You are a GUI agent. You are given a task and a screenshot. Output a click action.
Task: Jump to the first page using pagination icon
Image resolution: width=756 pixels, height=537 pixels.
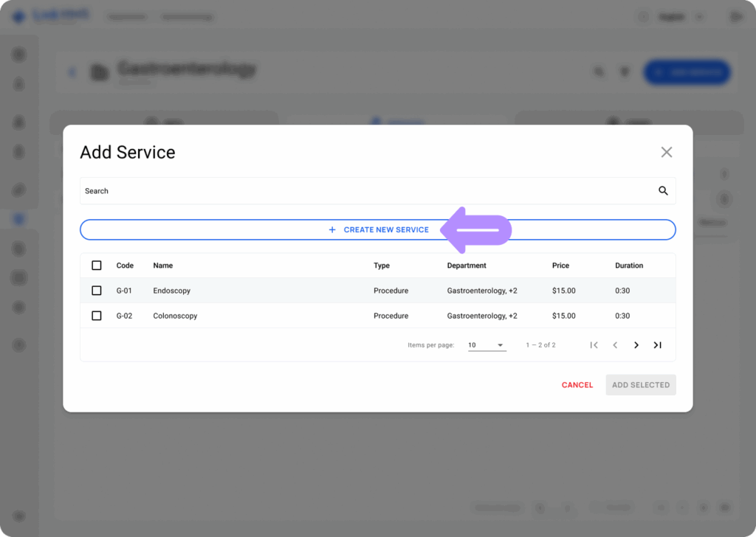(594, 344)
